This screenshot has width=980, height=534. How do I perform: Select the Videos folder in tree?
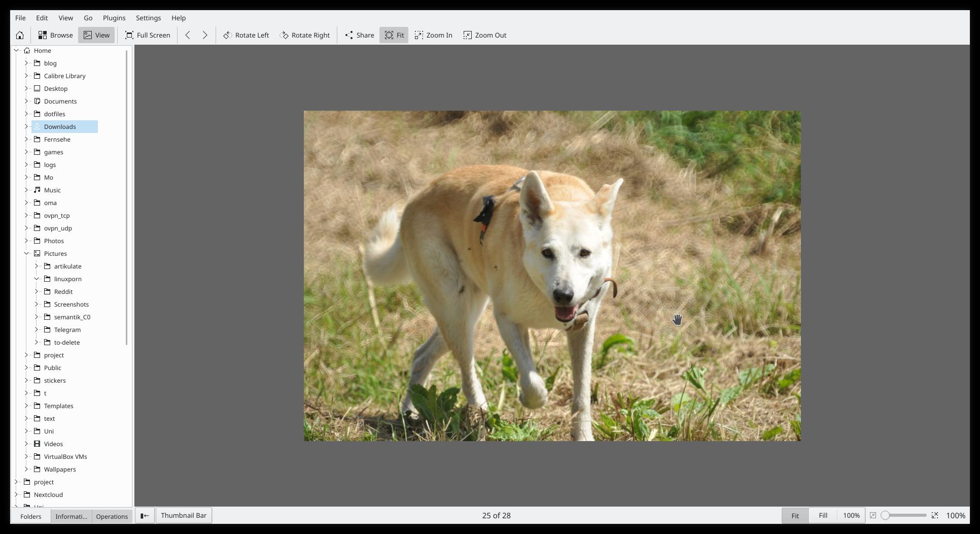[53, 444]
